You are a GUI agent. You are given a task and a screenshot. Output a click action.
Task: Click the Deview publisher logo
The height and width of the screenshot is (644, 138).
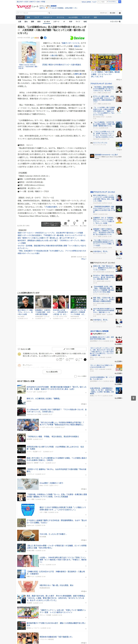[77, 38]
